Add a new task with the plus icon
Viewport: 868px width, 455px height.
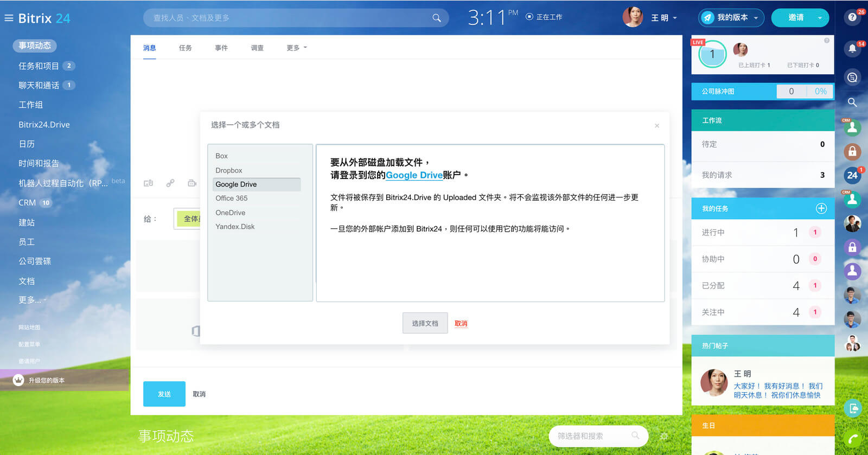(821, 208)
